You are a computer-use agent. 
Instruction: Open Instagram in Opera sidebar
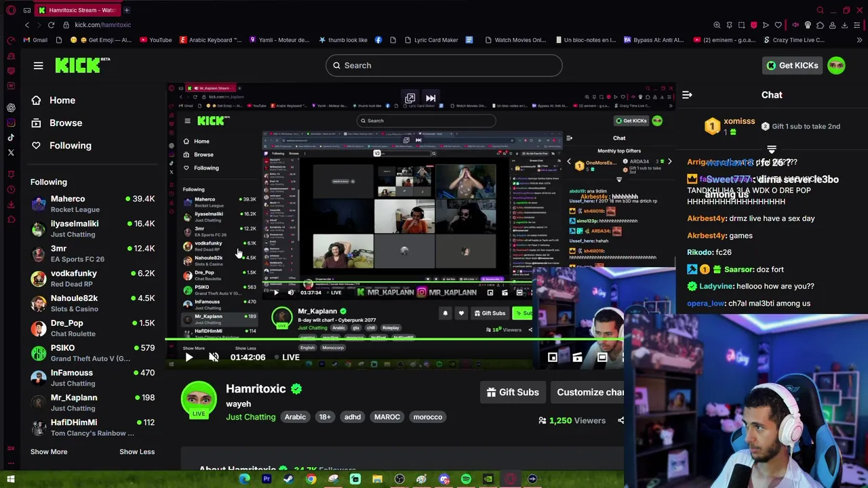pyautogui.click(x=11, y=123)
